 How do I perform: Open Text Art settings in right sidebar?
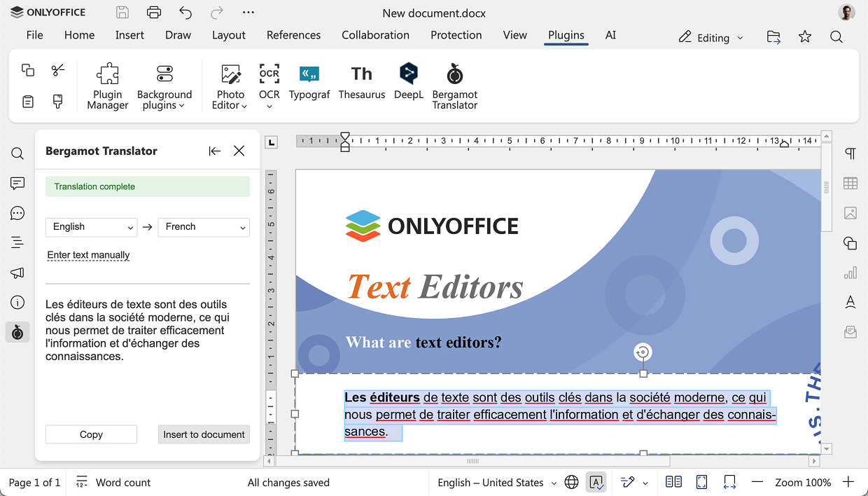pos(850,302)
